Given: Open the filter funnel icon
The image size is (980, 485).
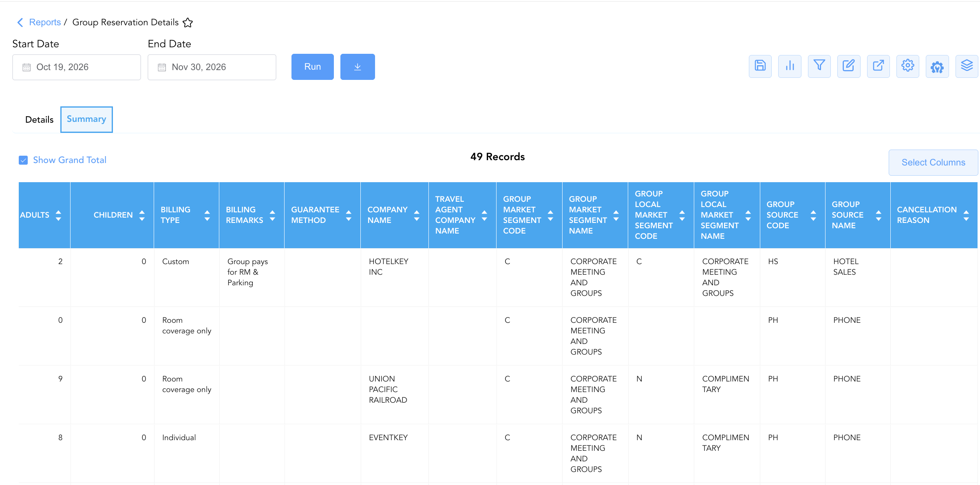Looking at the screenshot, I should pos(819,66).
